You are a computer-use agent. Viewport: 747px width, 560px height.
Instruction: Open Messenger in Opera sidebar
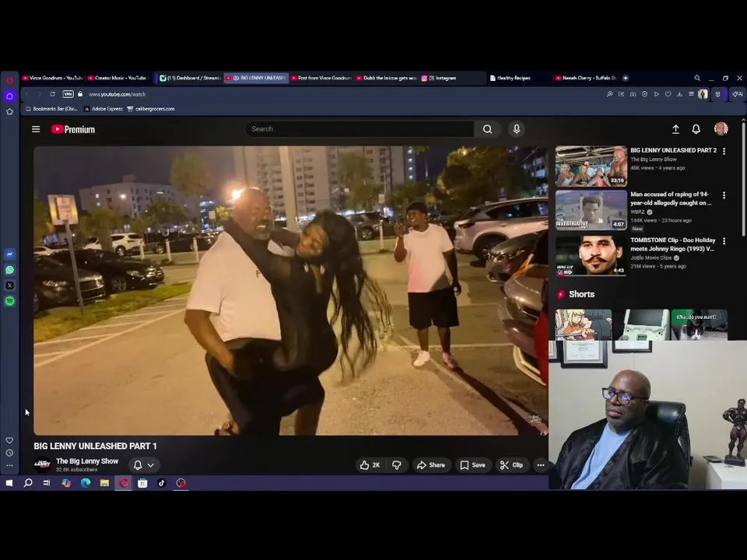[9, 254]
